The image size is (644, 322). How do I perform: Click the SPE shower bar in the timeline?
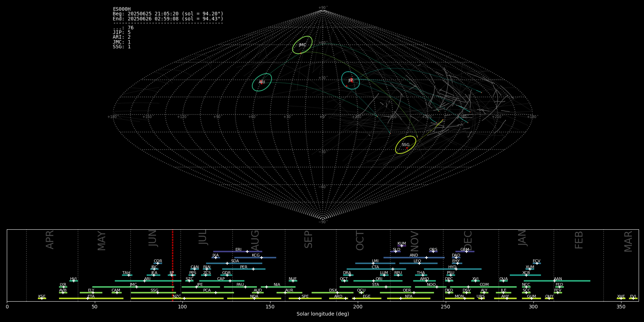tap(305, 298)
